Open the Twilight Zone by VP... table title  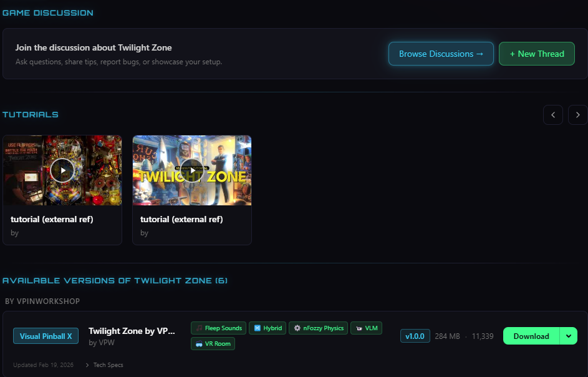[x=132, y=331]
